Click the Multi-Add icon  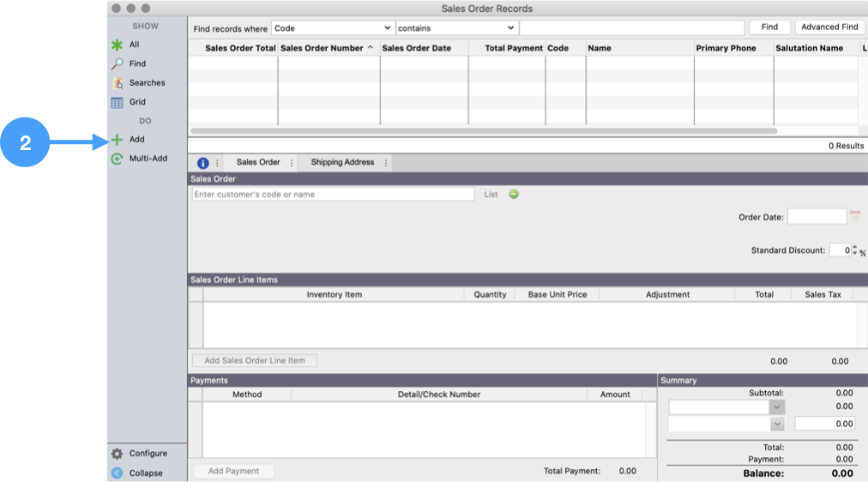click(118, 159)
